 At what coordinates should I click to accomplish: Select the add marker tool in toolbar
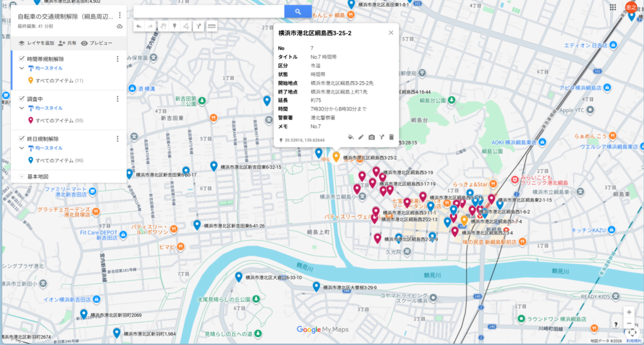point(174,26)
